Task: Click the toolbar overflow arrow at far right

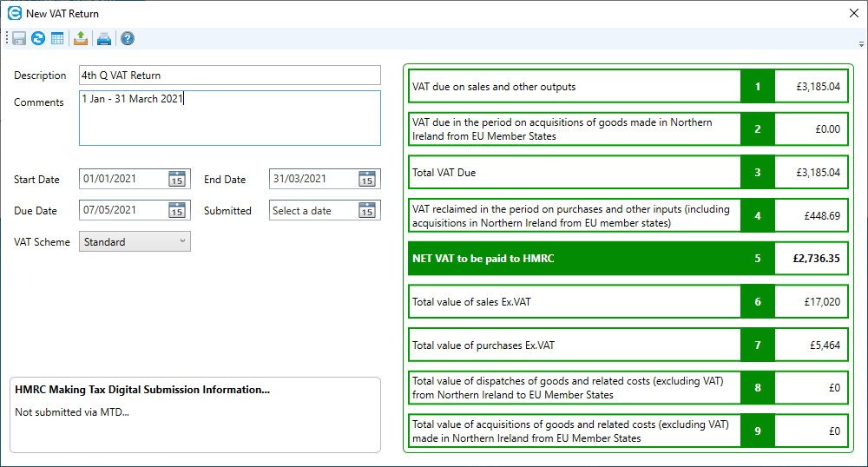Action: click(860, 43)
